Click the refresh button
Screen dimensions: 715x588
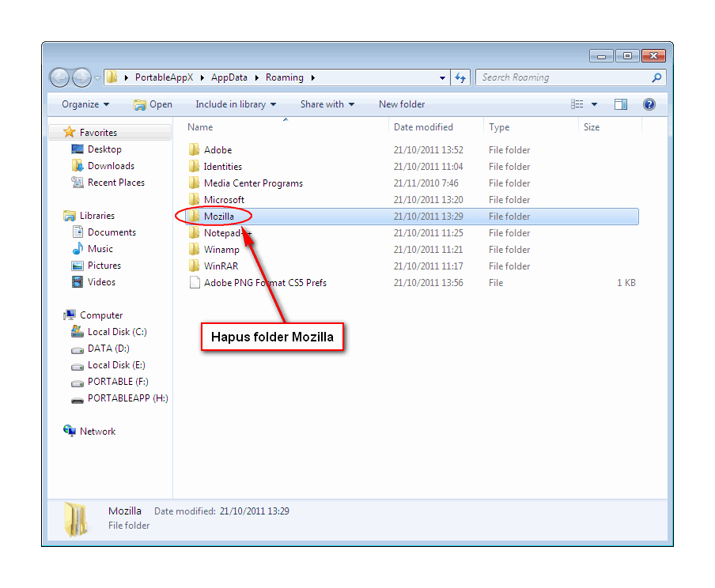pyautogui.click(x=460, y=78)
